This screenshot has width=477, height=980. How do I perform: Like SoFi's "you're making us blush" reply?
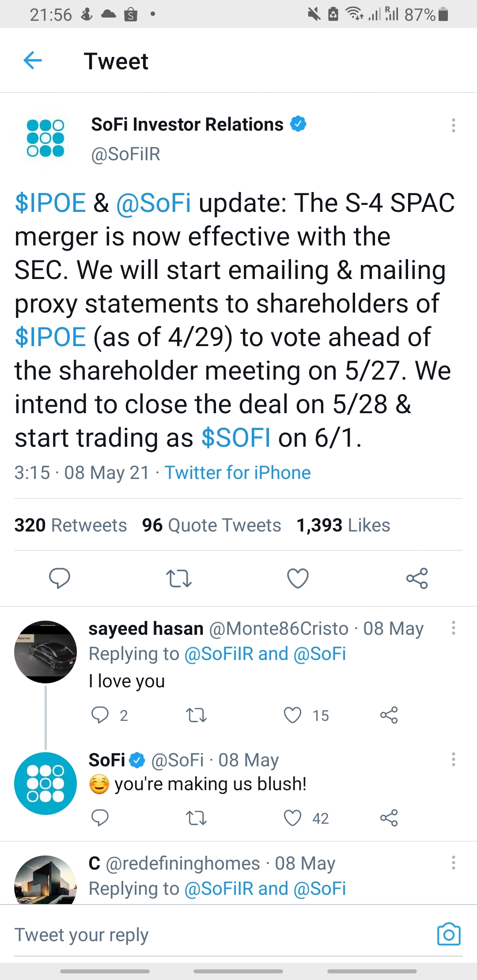pos(292,818)
